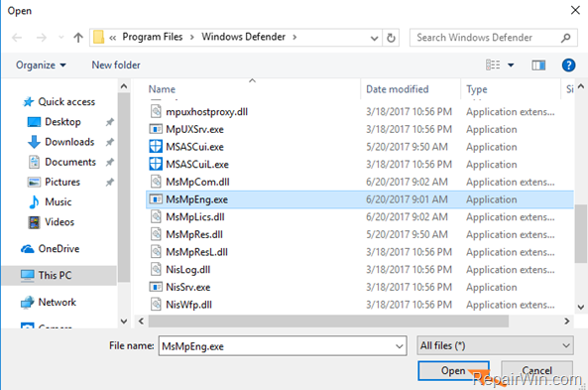Click the MSASCui.exe shield icon
The image size is (588, 390).
tap(156, 147)
